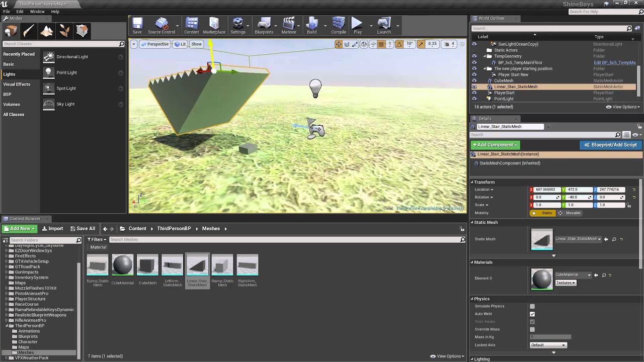Viewport: 644px width, 362px height.
Task: Hide Linear_Stair_StaticMesh via eye icon
Action: 474,86
